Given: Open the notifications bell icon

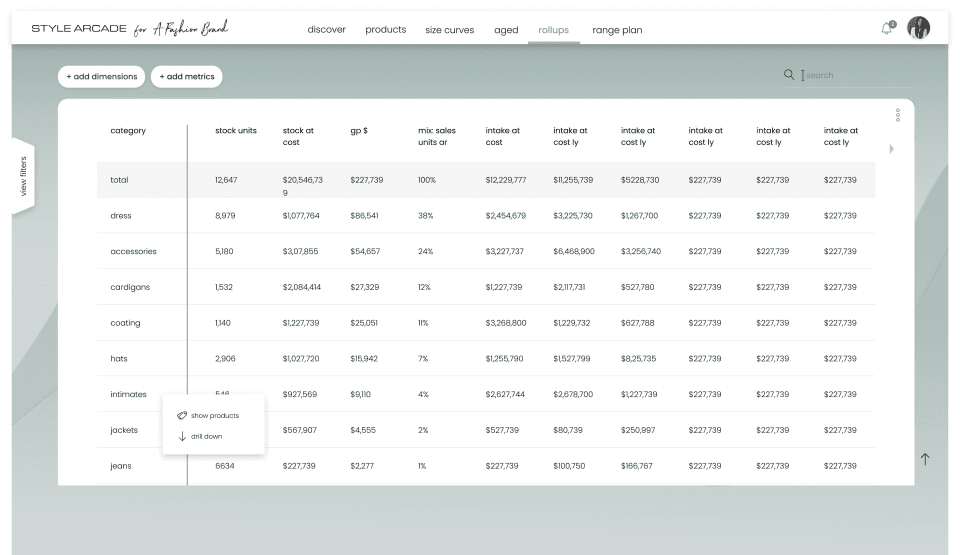Looking at the screenshot, I should tap(887, 28).
